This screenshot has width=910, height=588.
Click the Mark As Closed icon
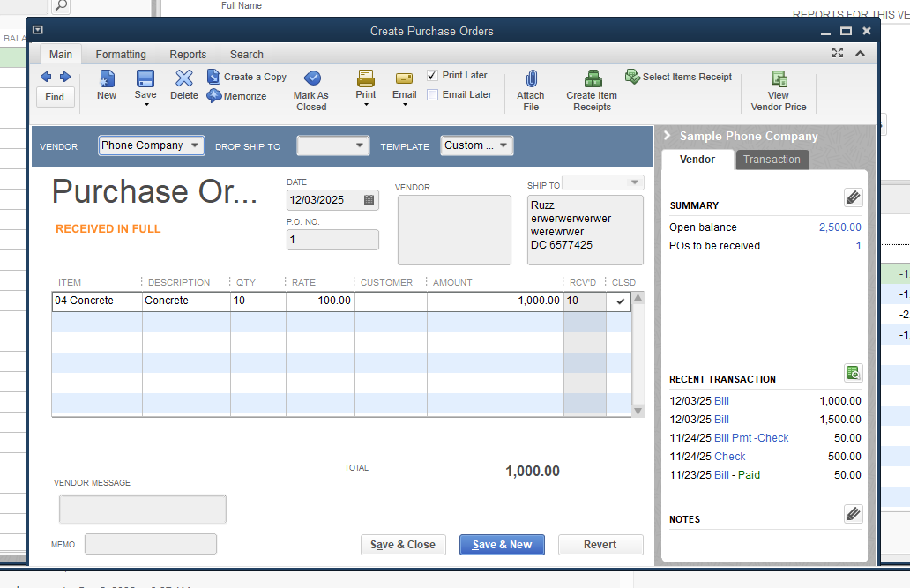click(x=311, y=79)
